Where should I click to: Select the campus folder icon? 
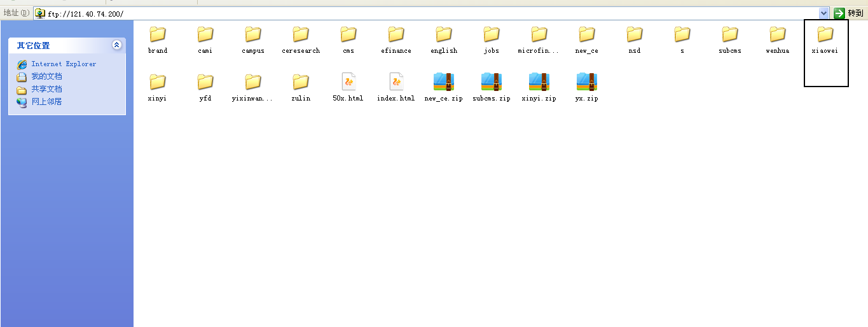(253, 34)
